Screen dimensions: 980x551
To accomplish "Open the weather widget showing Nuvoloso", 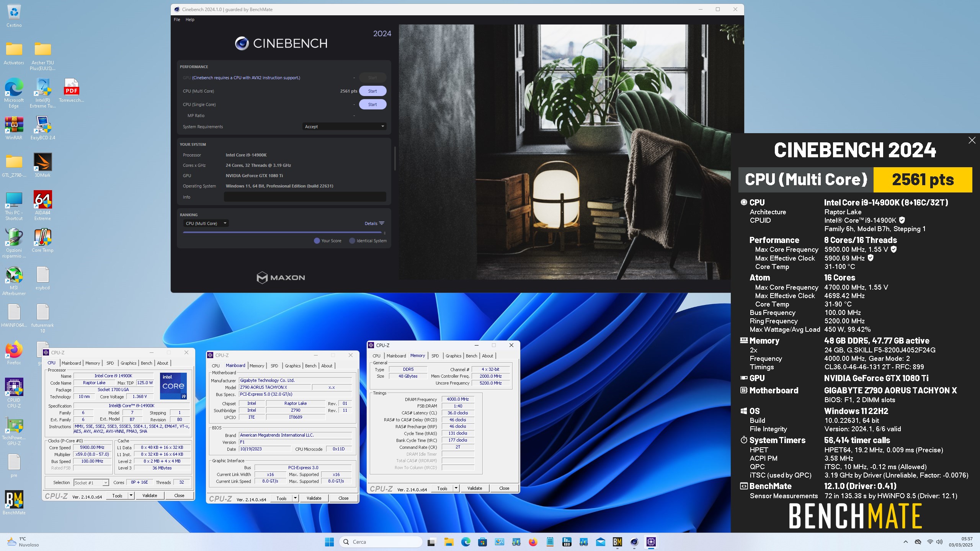I will pos(23,542).
